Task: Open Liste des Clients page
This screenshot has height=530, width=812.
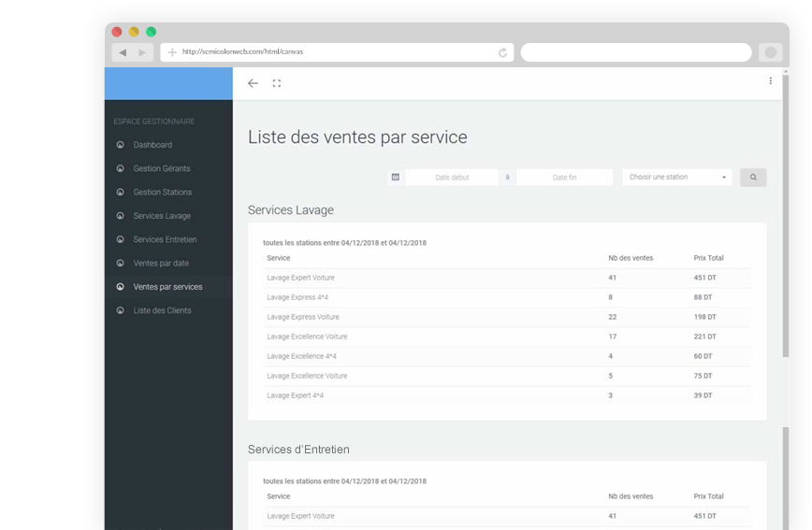Action: [x=162, y=310]
